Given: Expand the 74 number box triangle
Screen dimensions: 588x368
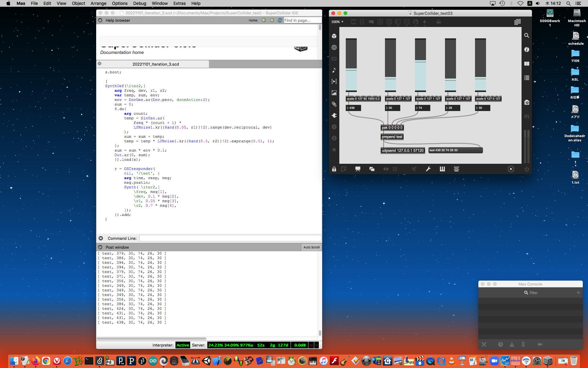Looking at the screenshot, I should (417, 108).
